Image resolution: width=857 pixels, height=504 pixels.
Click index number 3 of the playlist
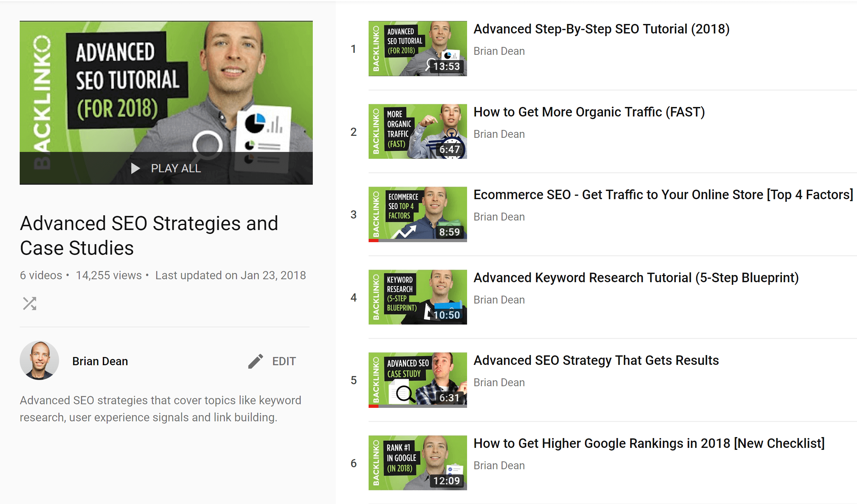(x=354, y=215)
